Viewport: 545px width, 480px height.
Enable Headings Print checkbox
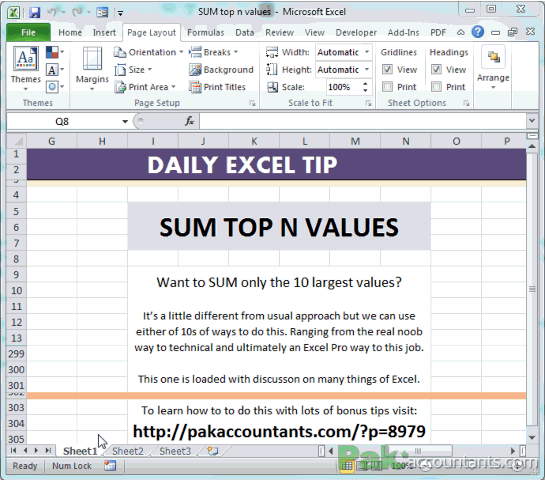[436, 87]
